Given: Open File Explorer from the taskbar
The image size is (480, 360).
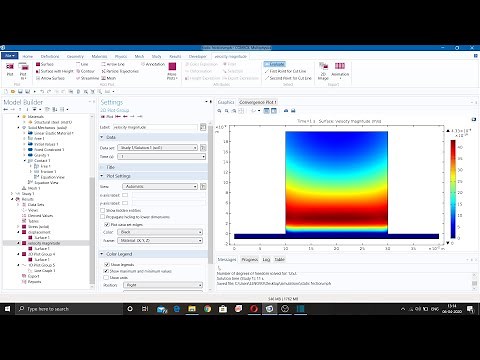Looking at the screenshot, I should [192, 309].
